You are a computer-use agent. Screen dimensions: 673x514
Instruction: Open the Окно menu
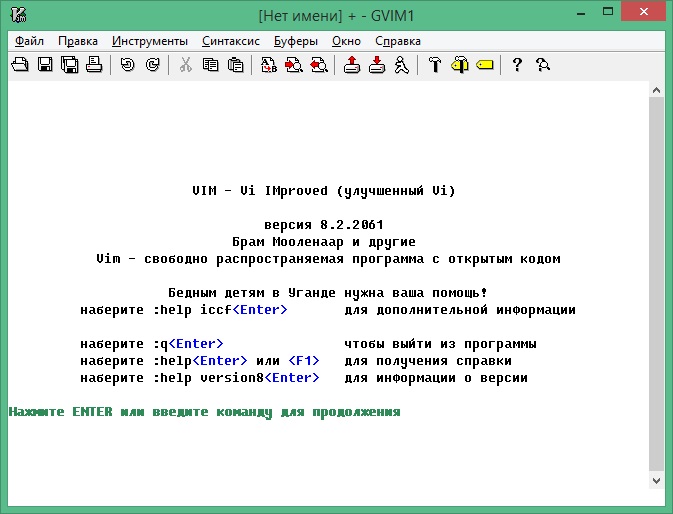point(346,41)
